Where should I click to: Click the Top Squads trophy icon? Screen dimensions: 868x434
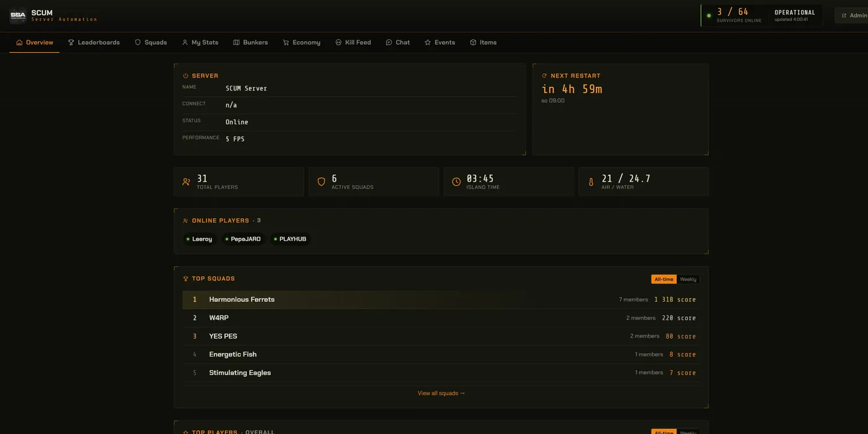point(185,279)
